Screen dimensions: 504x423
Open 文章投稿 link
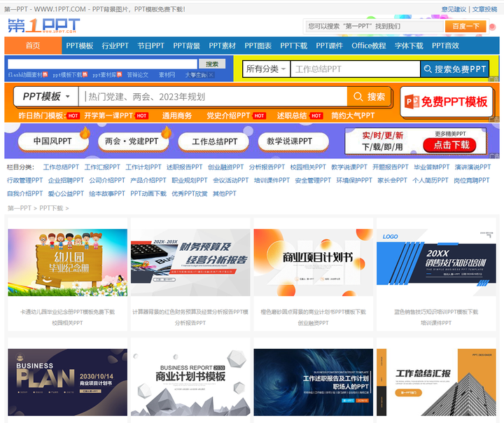[x=484, y=9]
